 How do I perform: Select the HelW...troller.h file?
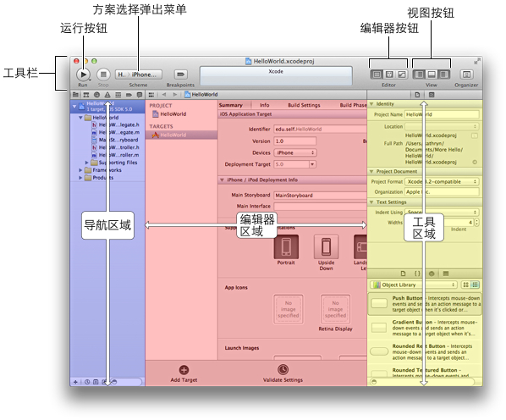[116, 147]
